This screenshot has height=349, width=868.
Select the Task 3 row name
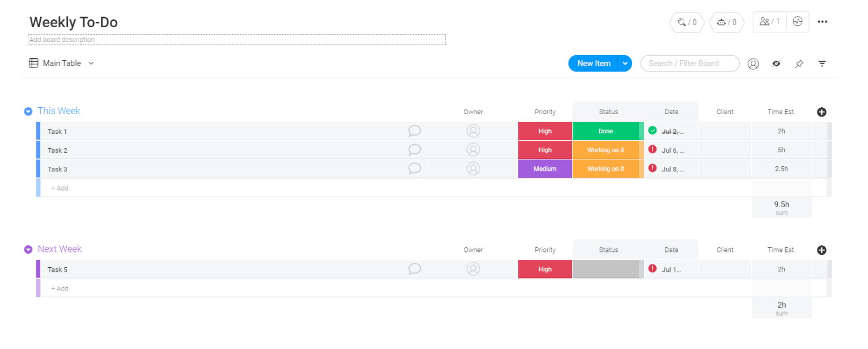pyautogui.click(x=57, y=169)
